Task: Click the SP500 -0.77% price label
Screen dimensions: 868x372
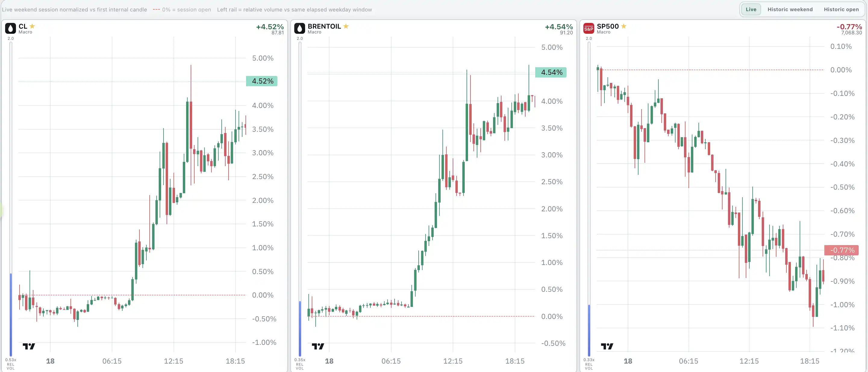Action: click(841, 250)
